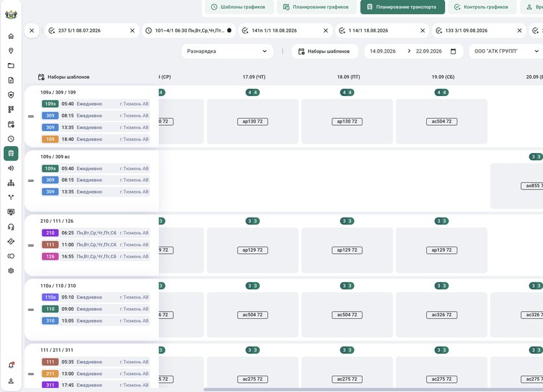Open the settings gear sidebar icon
Screen dimensions: 543x392
click(x=11, y=271)
